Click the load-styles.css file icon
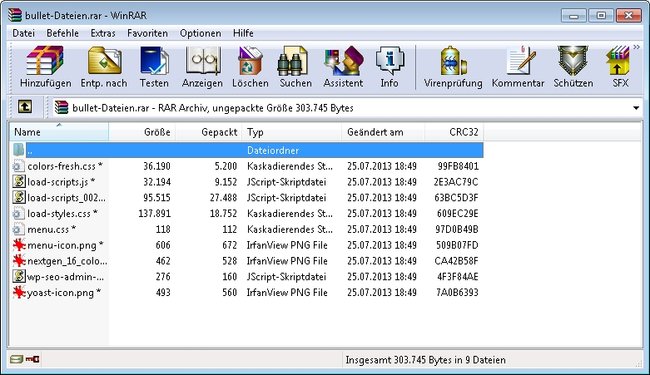Viewport: 650px width, 375px height. click(18, 213)
